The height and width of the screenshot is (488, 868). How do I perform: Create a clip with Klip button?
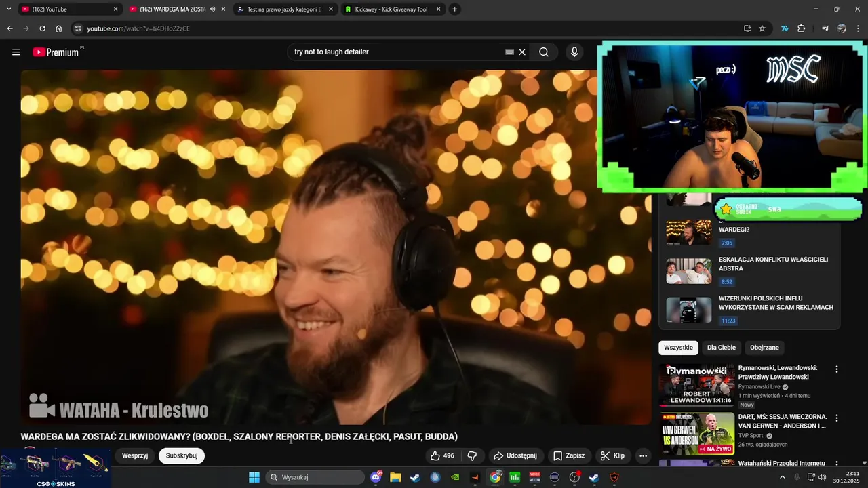tap(612, 455)
